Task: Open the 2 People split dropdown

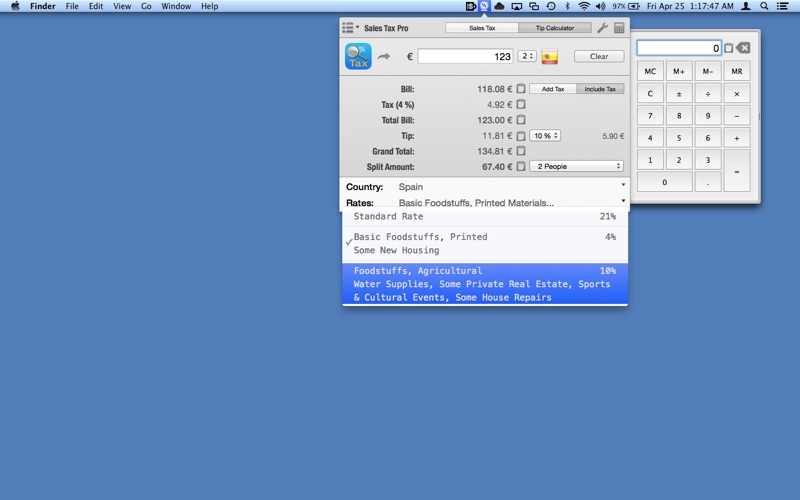Action: tap(577, 166)
